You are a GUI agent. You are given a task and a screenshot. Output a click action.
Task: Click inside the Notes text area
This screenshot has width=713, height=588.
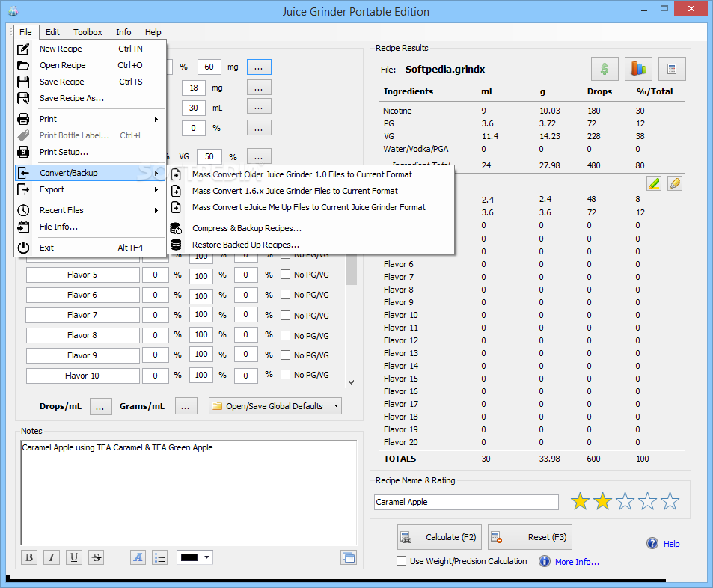pos(189,492)
